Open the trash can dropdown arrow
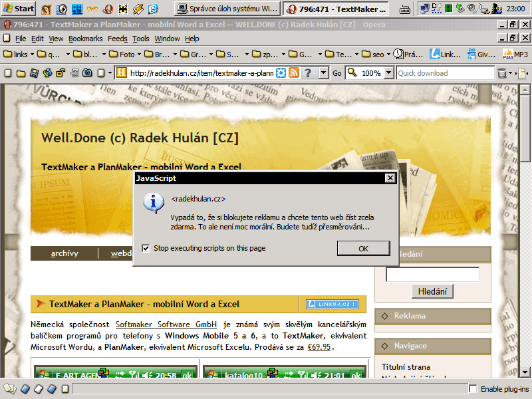 click(510, 73)
